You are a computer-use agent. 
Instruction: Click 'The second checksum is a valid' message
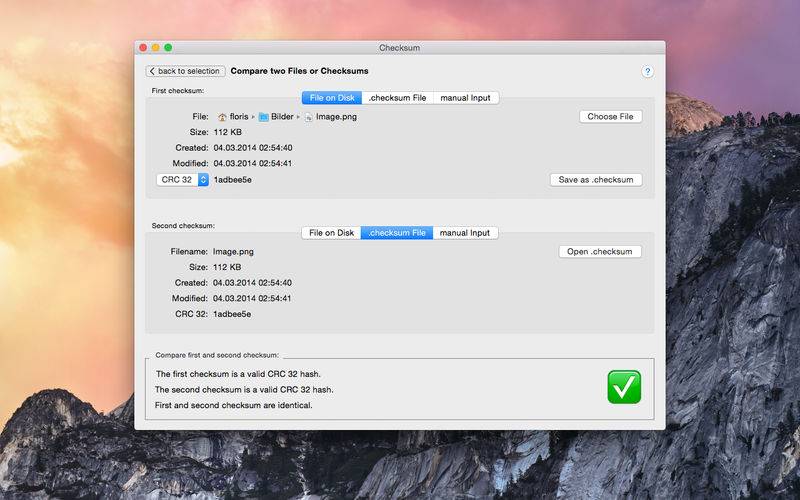pyautogui.click(x=244, y=390)
